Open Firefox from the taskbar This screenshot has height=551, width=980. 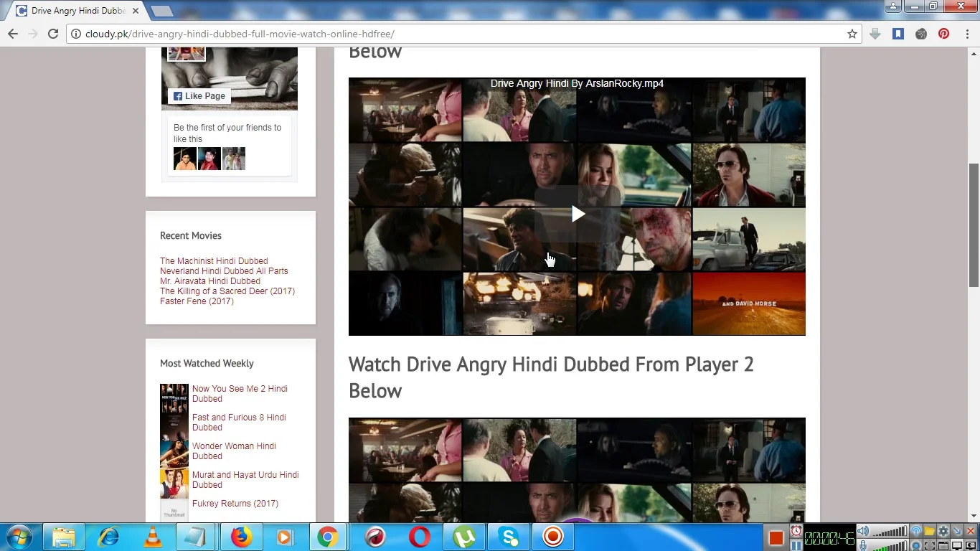242,537
